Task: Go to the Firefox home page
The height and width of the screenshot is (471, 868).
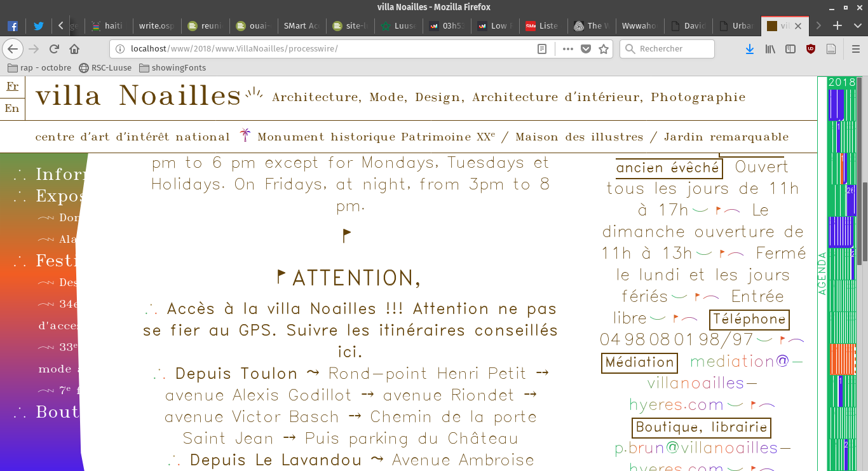Action: [x=74, y=49]
